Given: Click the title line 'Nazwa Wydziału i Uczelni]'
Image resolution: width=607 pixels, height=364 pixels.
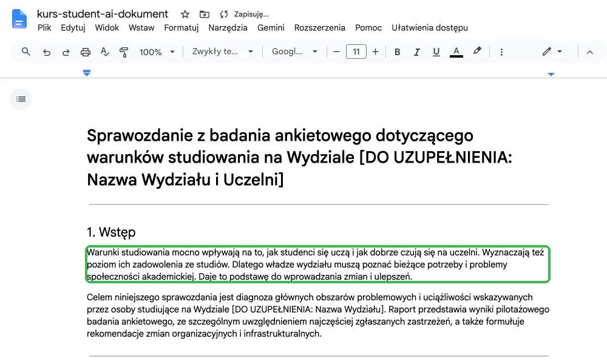Looking at the screenshot, I should 185,180.
